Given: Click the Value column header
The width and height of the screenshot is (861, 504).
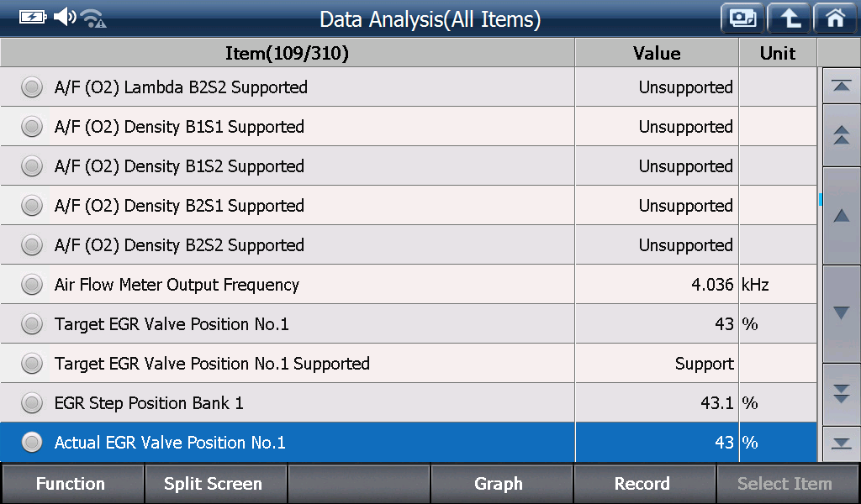Looking at the screenshot, I should pos(657,53).
